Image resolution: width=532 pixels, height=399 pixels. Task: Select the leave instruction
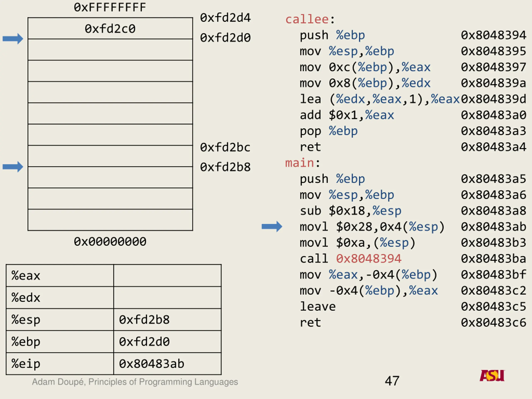[x=318, y=306]
